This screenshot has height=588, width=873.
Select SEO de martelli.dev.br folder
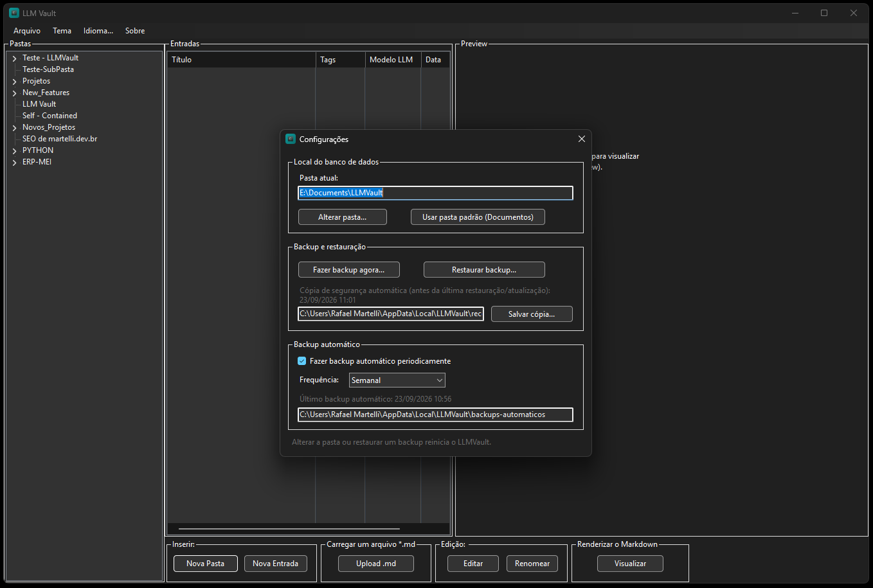pos(60,139)
